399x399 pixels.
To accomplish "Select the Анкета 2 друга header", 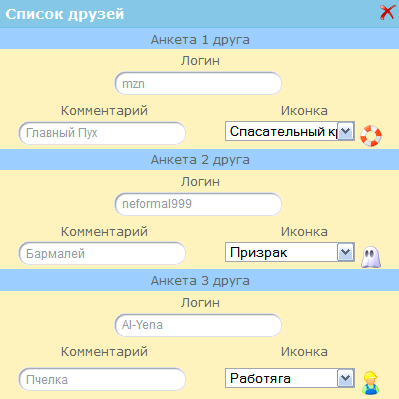I will tap(199, 159).
